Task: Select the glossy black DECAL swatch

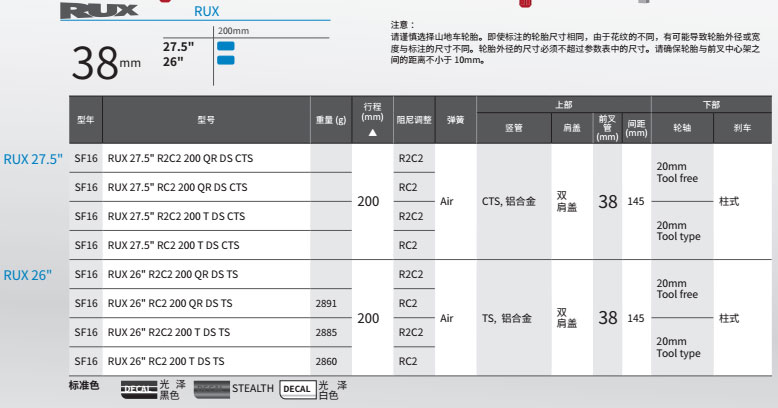Action: [139, 389]
